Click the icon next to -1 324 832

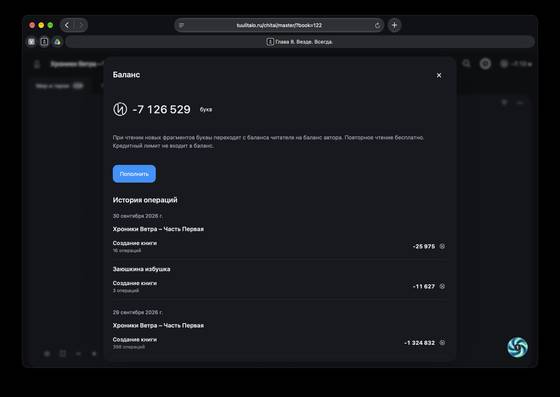(x=442, y=343)
